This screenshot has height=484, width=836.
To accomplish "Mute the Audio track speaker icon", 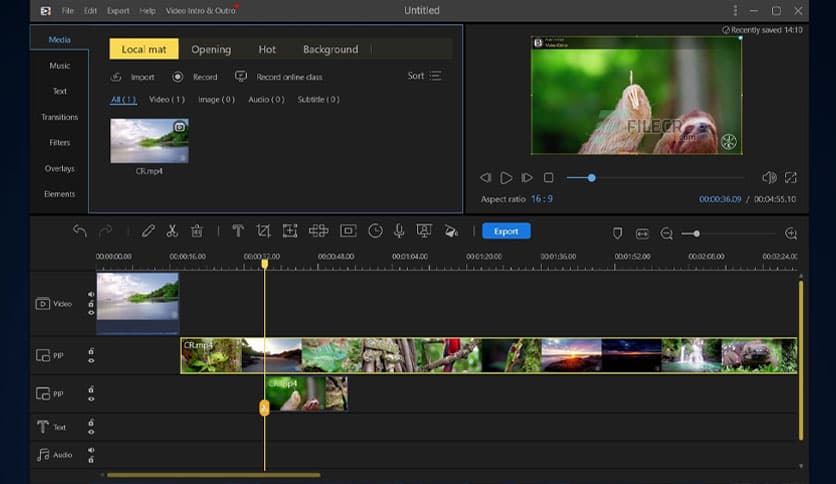I will pos(91,450).
